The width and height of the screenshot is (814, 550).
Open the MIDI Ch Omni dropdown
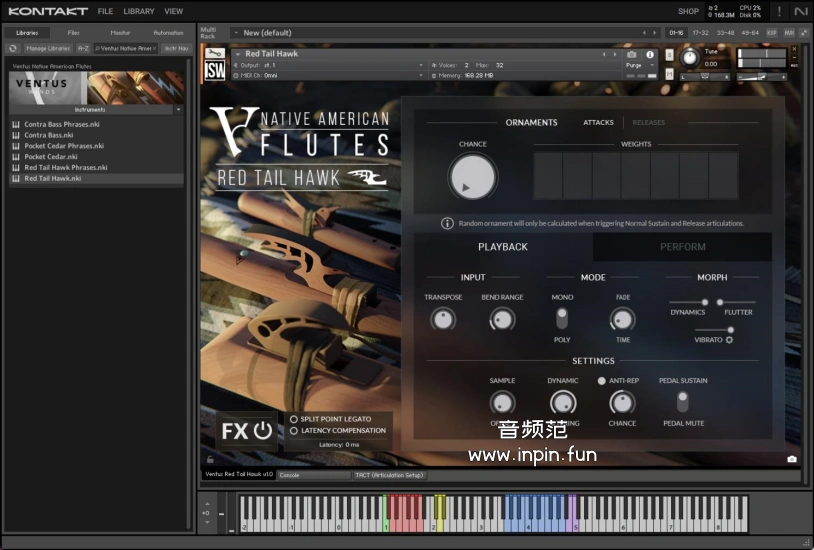[x=420, y=76]
